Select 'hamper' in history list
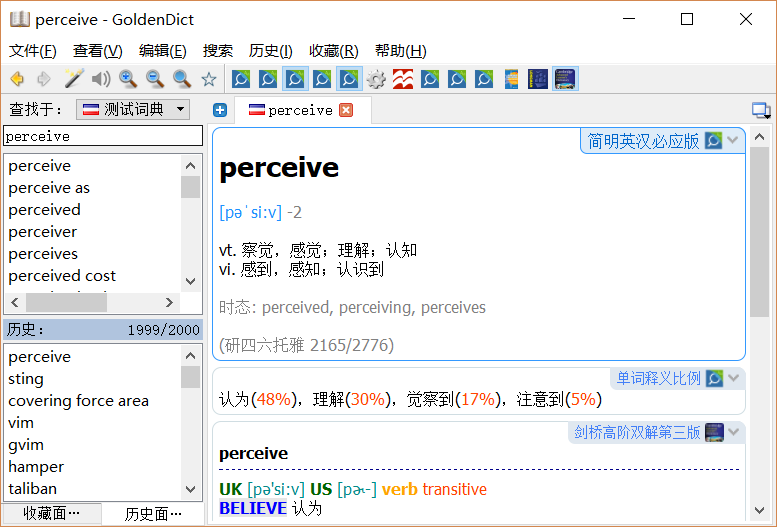This screenshot has height=527, width=777. tap(36, 467)
